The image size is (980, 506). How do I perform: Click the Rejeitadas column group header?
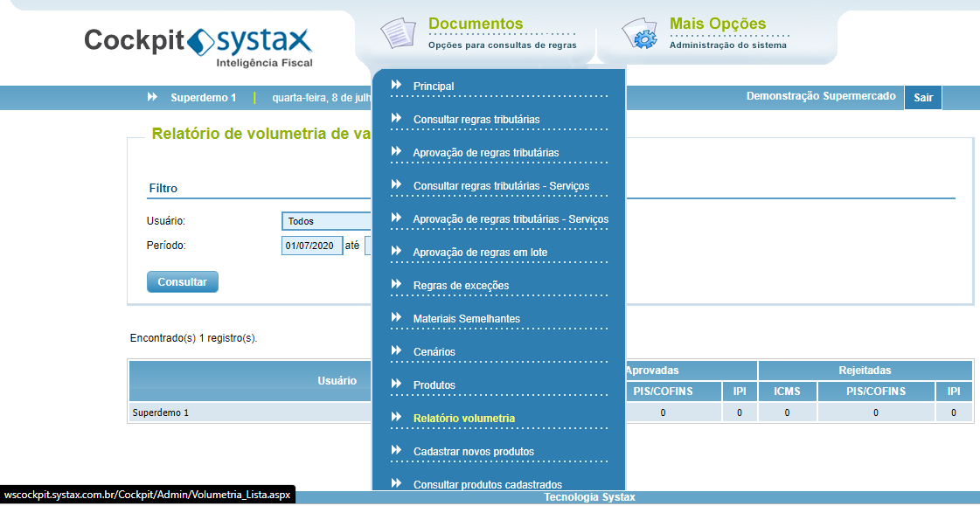[865, 371]
